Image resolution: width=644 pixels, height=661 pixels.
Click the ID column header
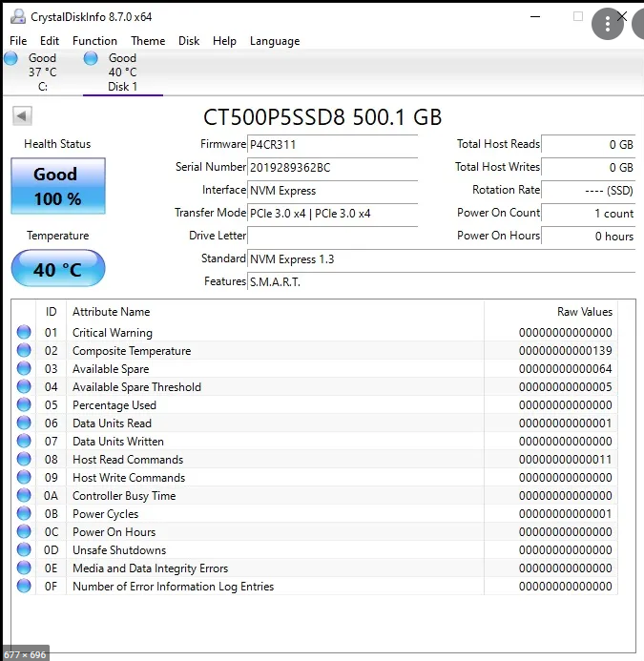51,312
